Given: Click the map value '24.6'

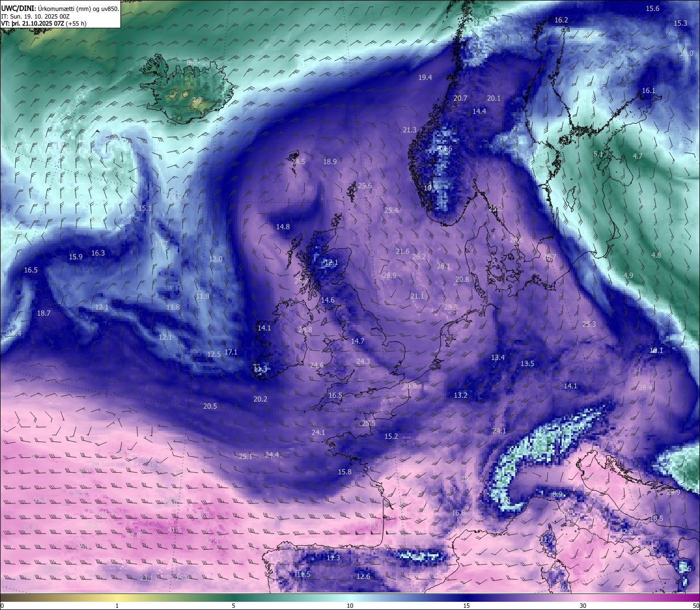Looking at the screenshot, I should coord(317,365).
